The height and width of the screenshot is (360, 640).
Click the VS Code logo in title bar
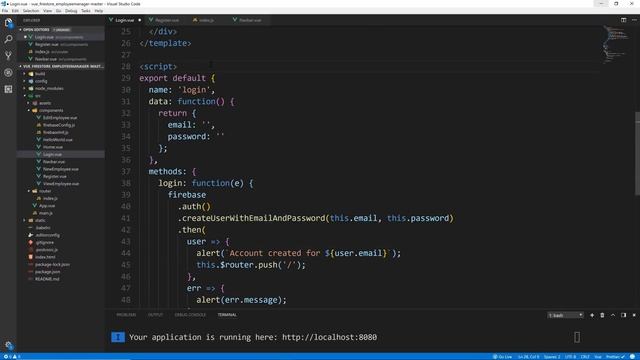pos(4,4)
